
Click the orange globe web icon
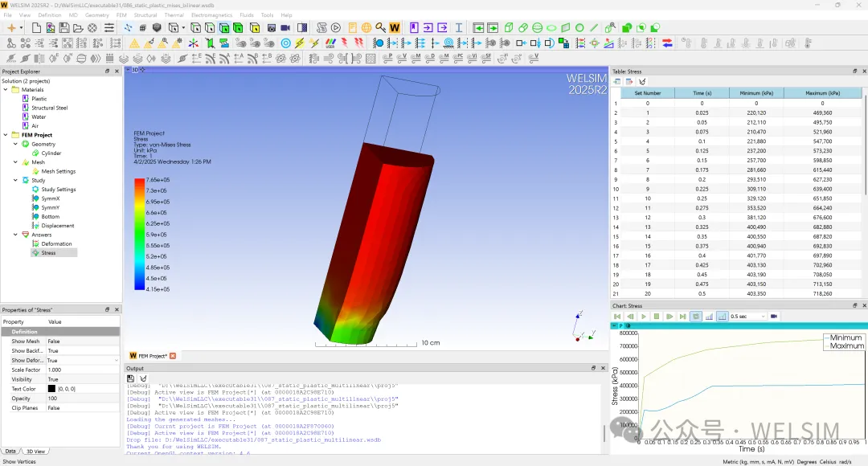tap(366, 27)
